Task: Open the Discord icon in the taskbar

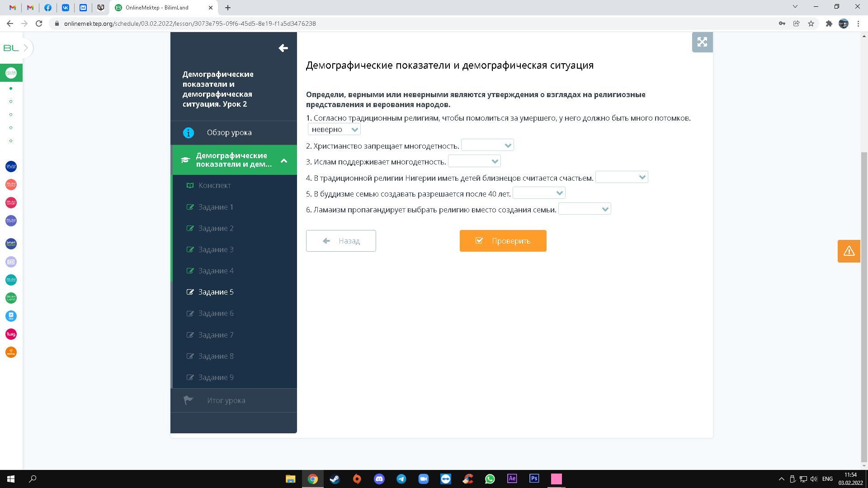Action: click(379, 479)
